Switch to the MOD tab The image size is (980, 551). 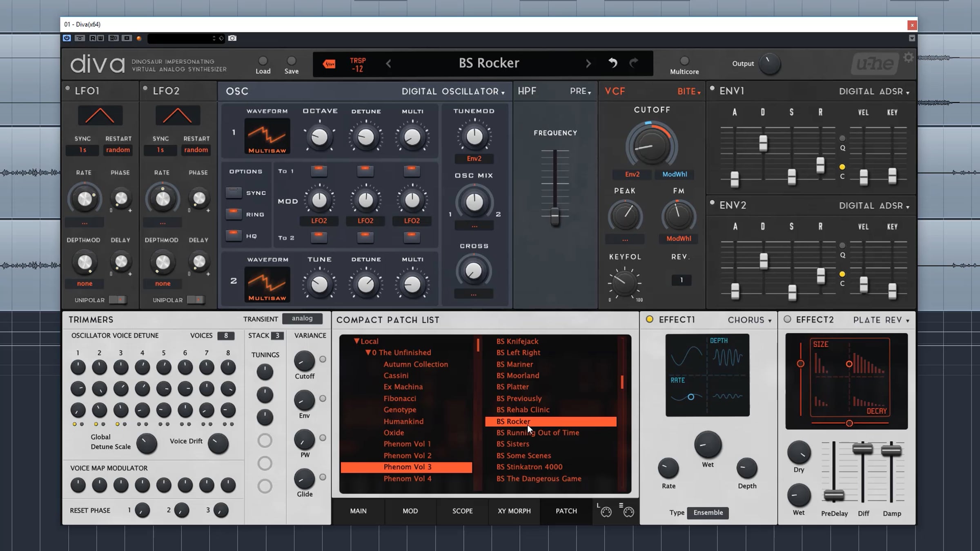point(410,511)
